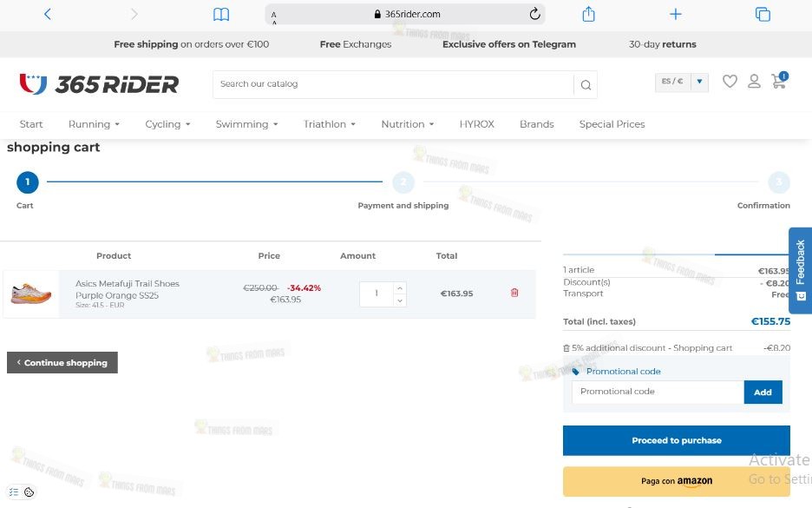
Task: Click the €155.75 total amount
Action: [x=770, y=321]
